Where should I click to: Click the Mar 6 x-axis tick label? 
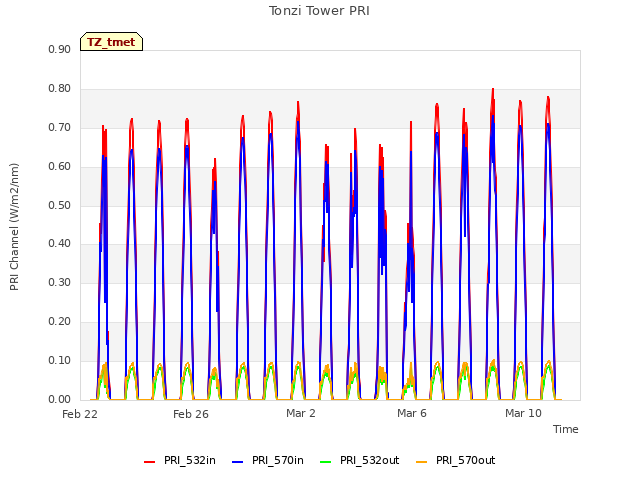click(x=412, y=413)
